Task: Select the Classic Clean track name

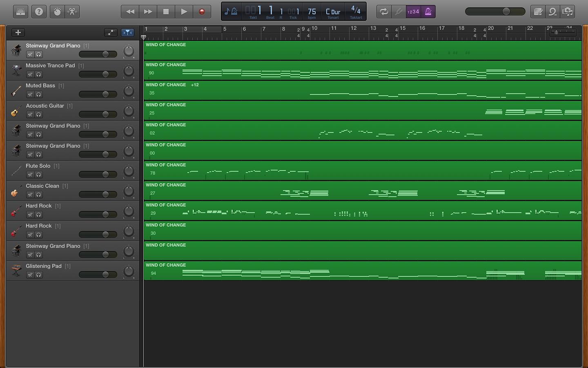Action: tap(42, 186)
